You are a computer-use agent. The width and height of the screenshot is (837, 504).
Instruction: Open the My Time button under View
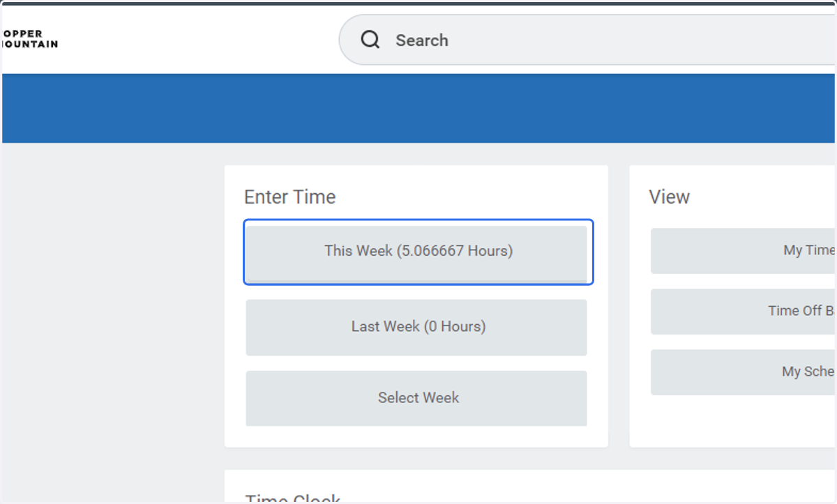tap(744, 250)
